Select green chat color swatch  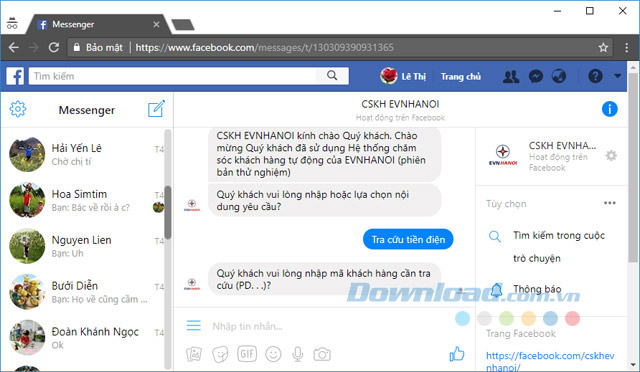click(x=507, y=319)
